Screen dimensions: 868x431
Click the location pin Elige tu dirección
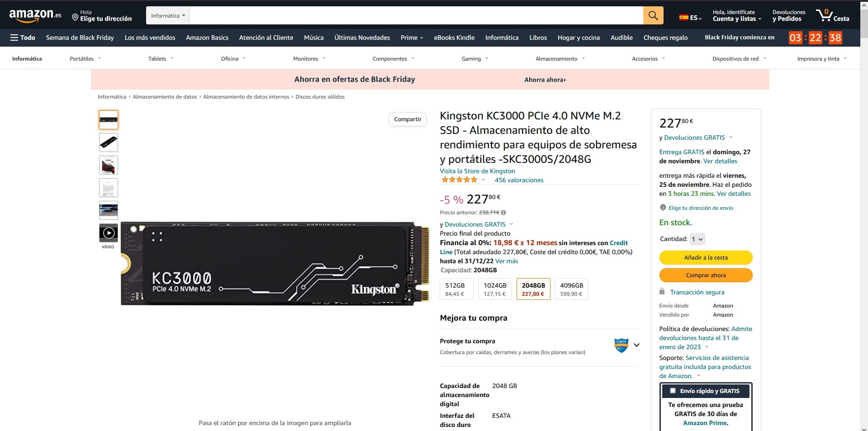(x=102, y=16)
